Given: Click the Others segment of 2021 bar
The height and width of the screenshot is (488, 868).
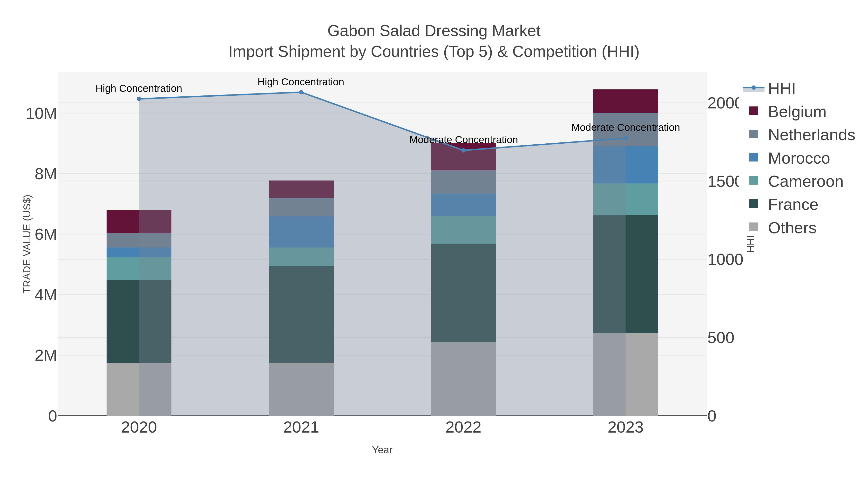Looking at the screenshot, I should [301, 389].
